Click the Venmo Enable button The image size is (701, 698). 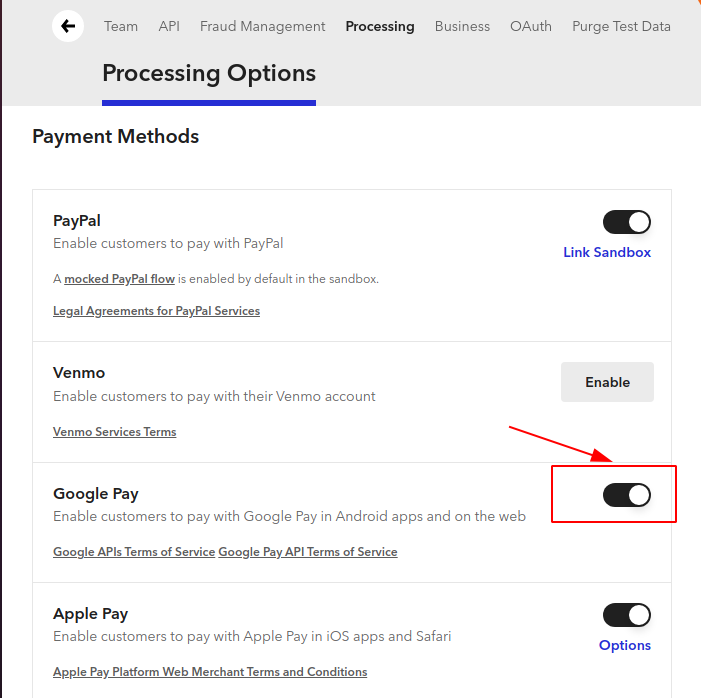coord(607,382)
